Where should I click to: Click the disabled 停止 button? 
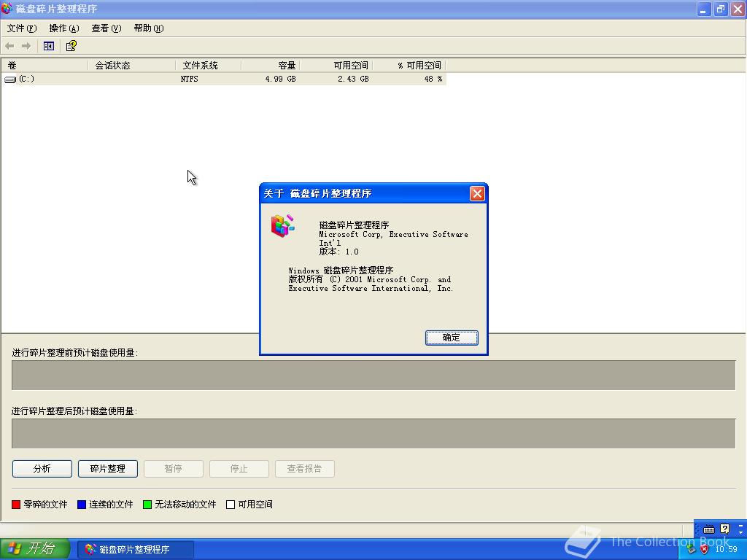click(x=239, y=469)
